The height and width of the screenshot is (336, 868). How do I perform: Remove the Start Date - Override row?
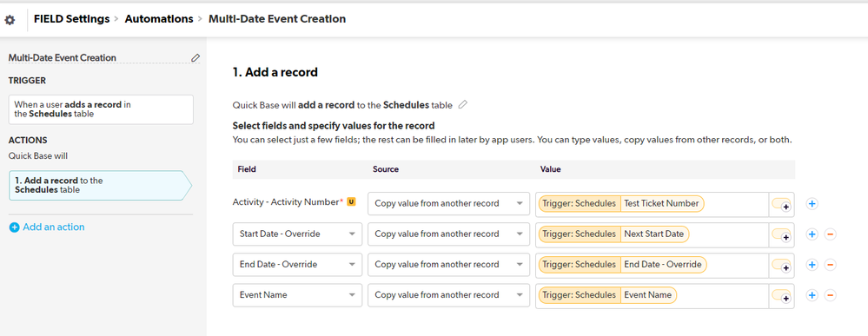[x=830, y=234]
